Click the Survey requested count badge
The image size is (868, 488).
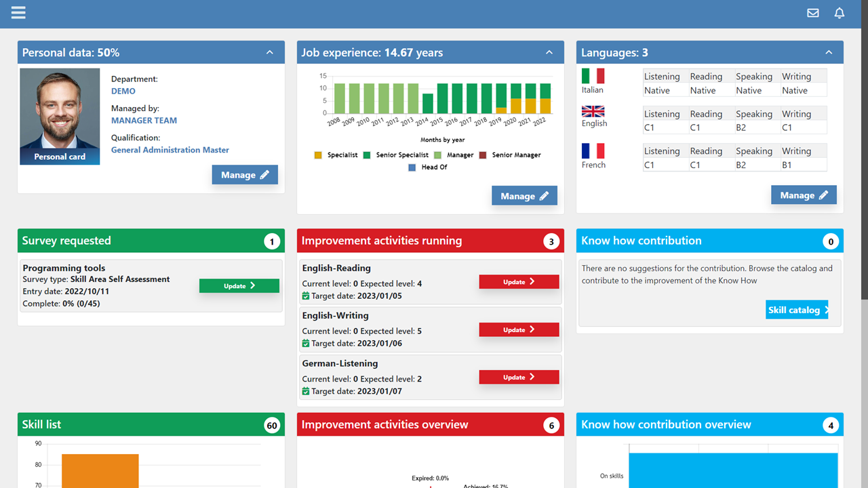[x=272, y=241]
